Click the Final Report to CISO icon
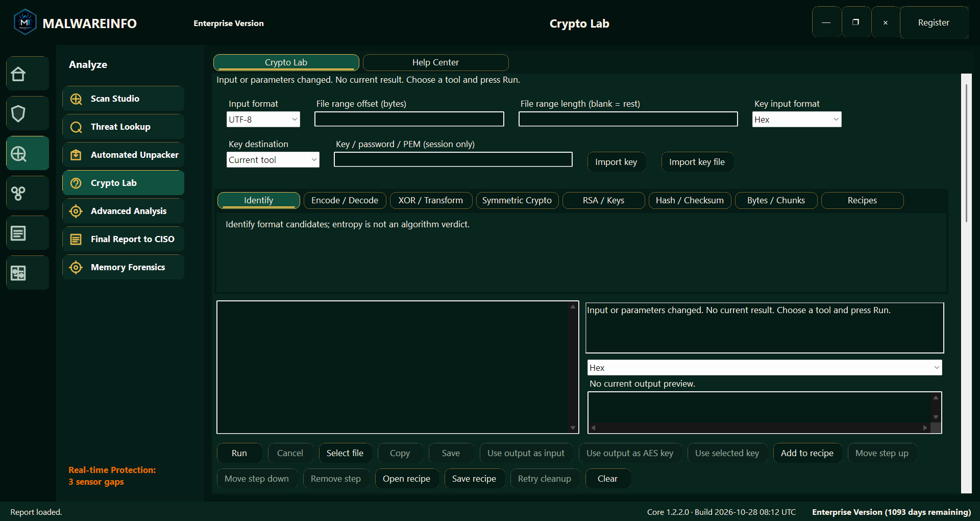Image resolution: width=980 pixels, height=521 pixels. 76,240
